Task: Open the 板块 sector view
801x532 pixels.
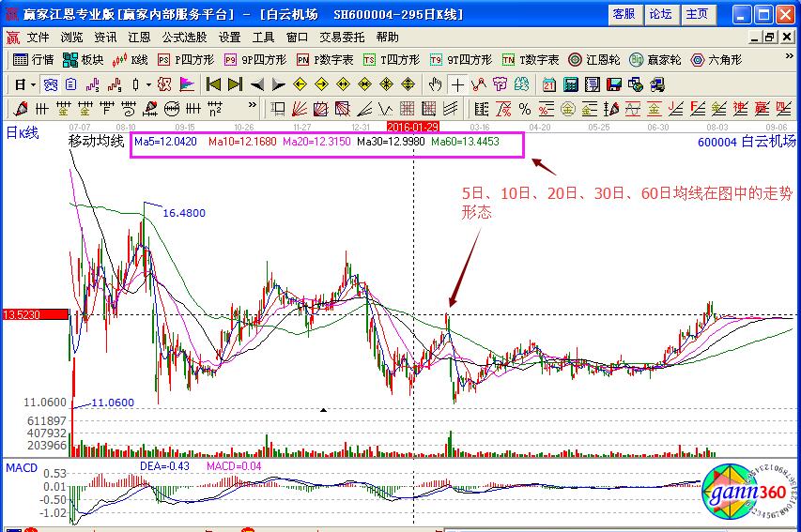Action: pos(84,59)
